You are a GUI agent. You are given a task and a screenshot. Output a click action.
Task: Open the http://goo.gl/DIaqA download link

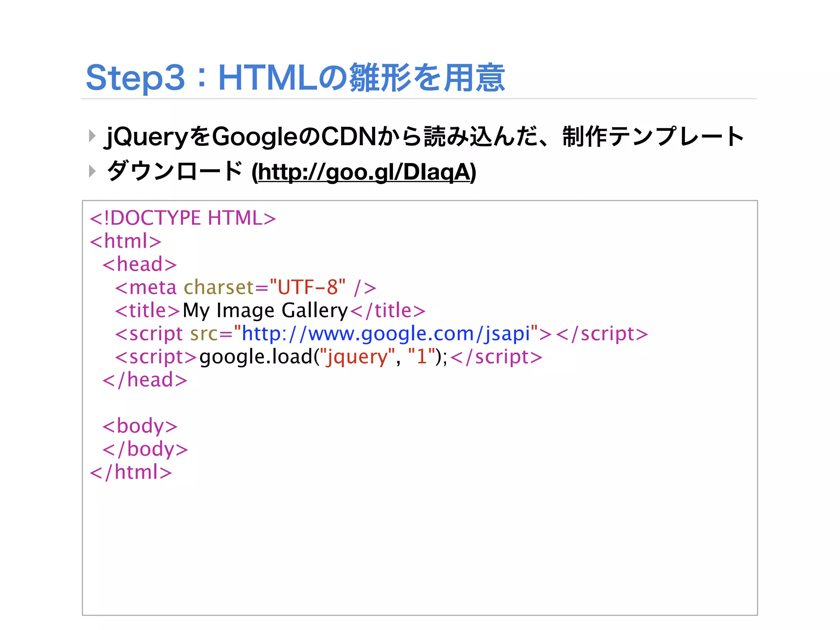(364, 172)
